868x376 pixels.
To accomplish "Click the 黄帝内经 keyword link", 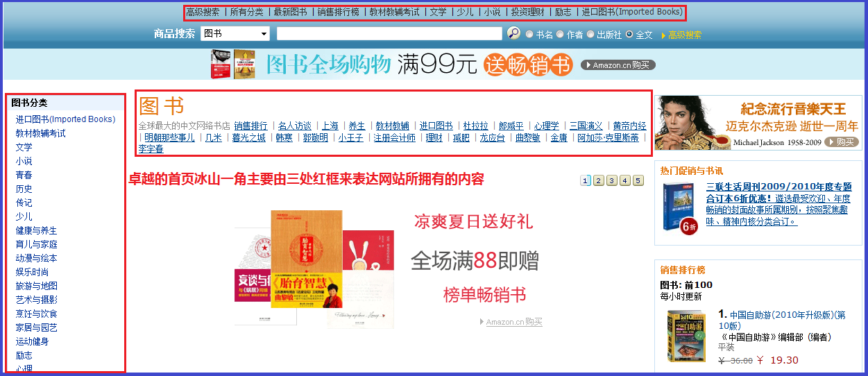I will (x=629, y=126).
